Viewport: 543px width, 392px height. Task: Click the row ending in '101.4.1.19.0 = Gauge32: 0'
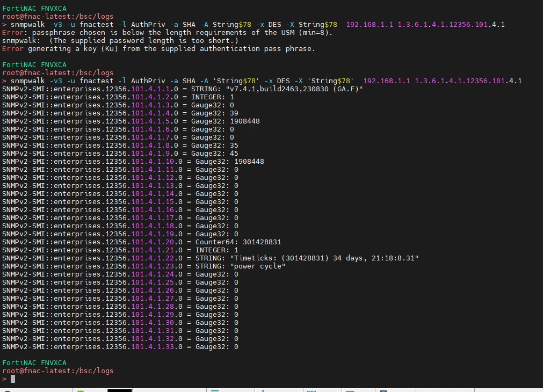(120, 234)
